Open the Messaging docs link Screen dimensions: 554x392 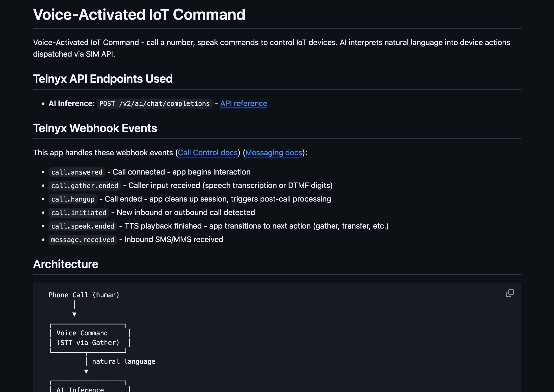pyautogui.click(x=274, y=153)
